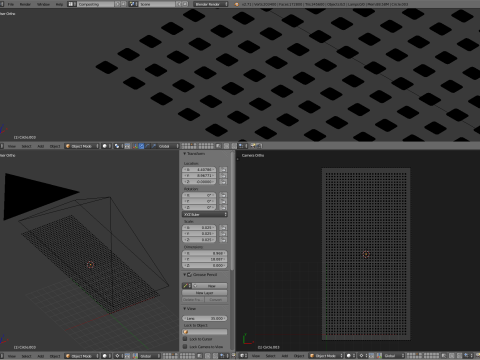The width and height of the screenshot is (480, 360).
Task: Open the Render menu in top bar
Action: [25, 4]
